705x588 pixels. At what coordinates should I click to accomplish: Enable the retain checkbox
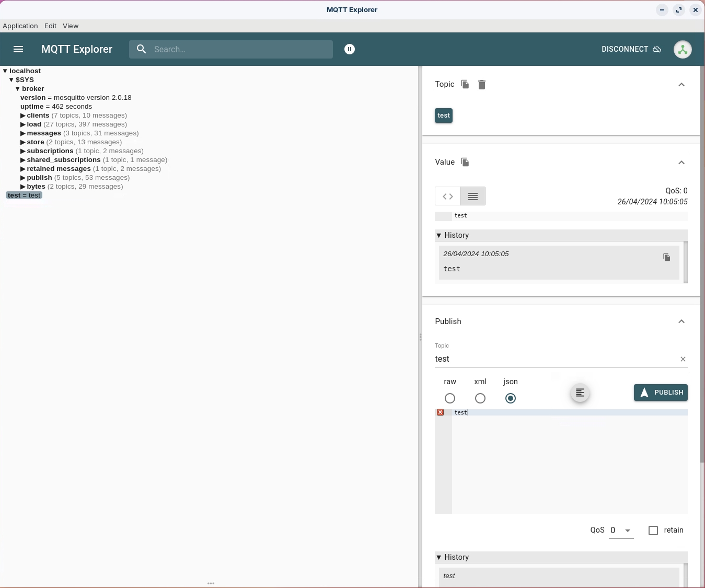click(x=653, y=531)
